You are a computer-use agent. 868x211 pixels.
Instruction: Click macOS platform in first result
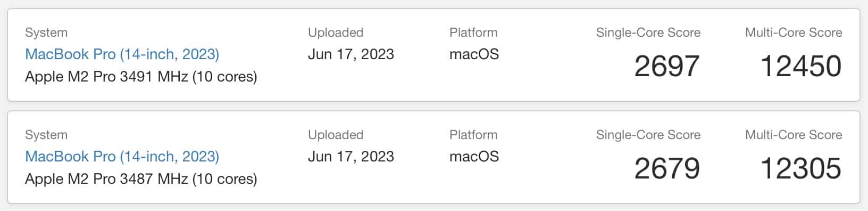(474, 54)
